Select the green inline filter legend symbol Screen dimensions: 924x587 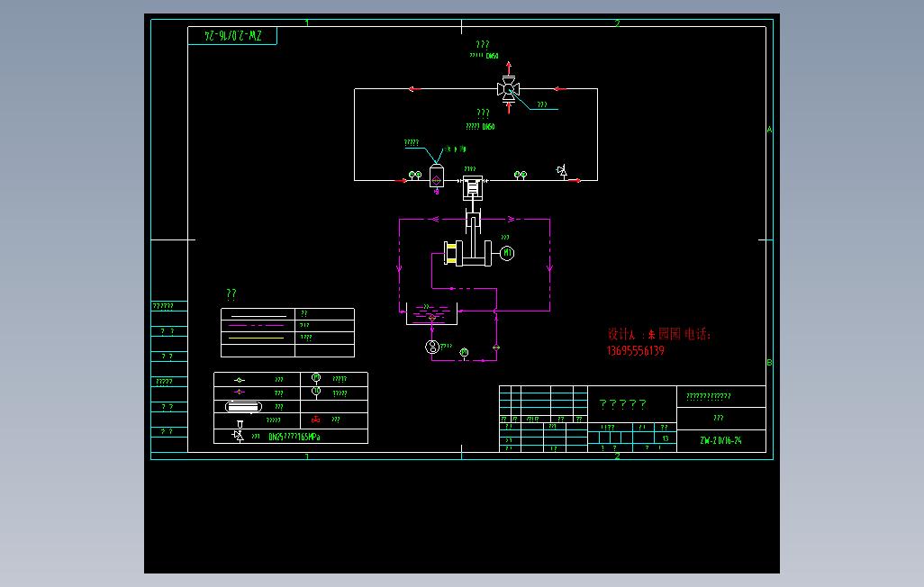[x=240, y=380]
